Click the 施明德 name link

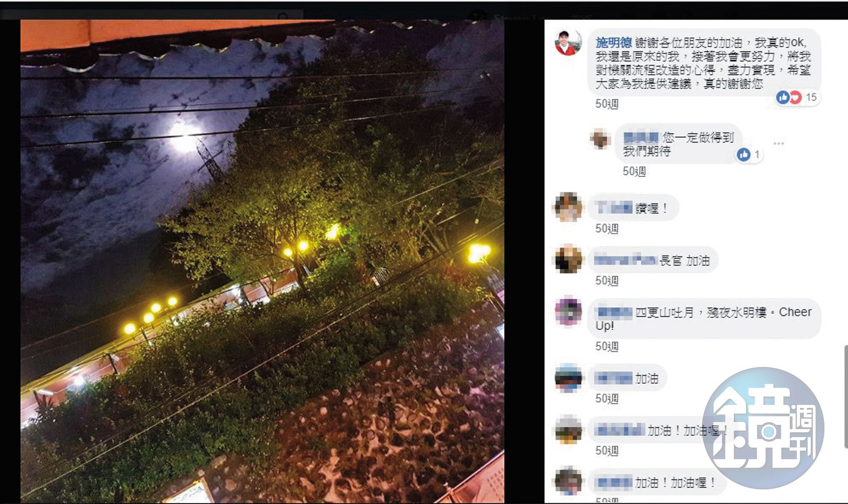(613, 42)
